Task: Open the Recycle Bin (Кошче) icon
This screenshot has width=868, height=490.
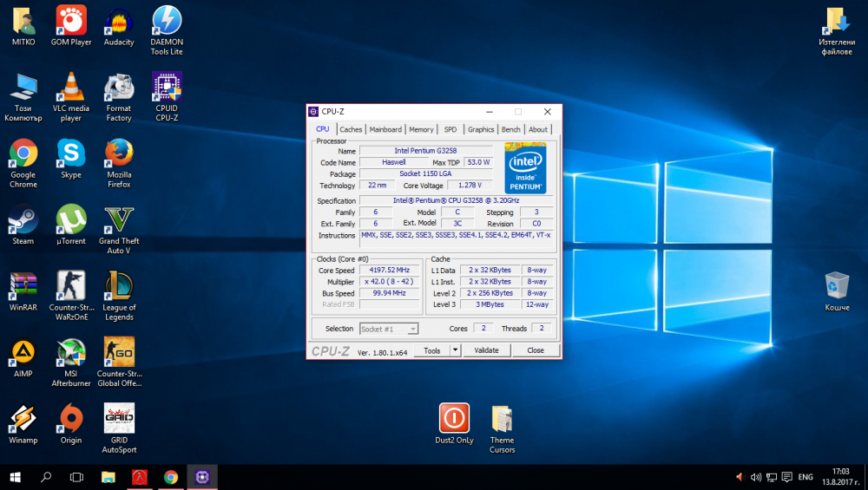Action: (x=837, y=291)
